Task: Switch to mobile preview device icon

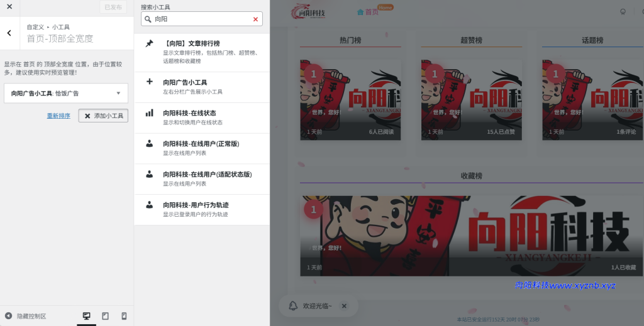Action: [124, 316]
